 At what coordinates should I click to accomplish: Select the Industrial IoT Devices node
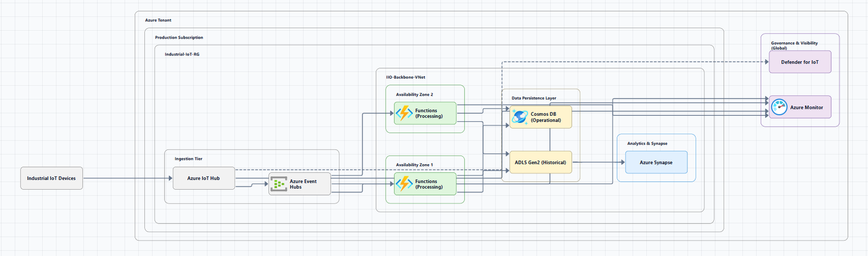(52, 178)
